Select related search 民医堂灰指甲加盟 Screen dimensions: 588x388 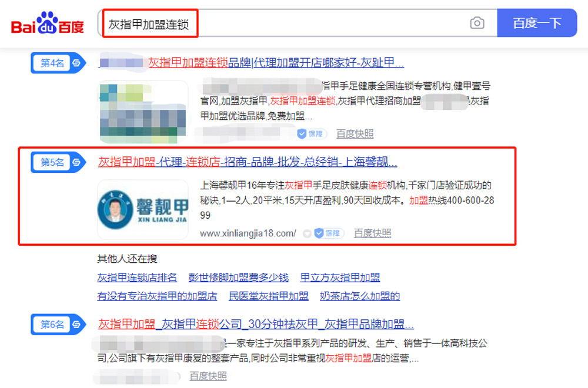click(x=269, y=296)
